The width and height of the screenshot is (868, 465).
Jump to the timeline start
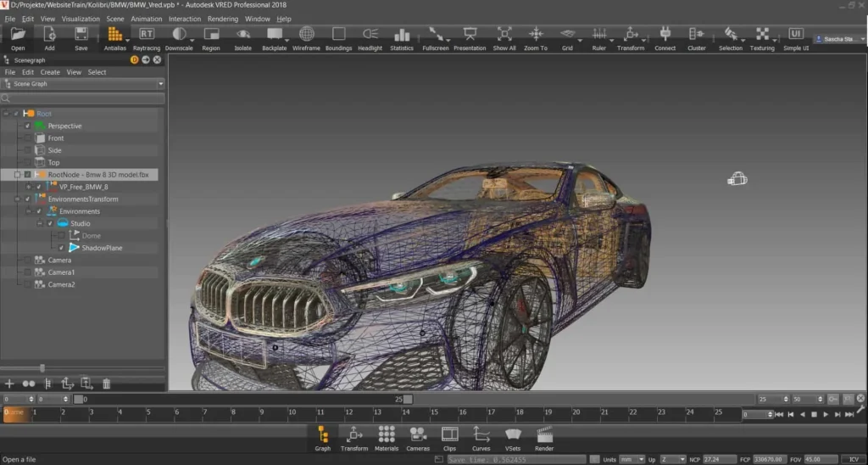click(x=779, y=415)
